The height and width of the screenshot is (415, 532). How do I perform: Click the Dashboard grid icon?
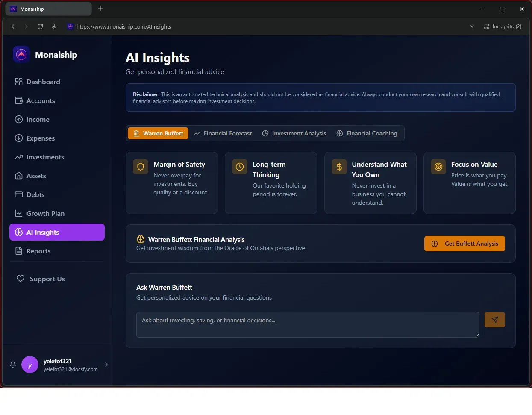click(19, 82)
